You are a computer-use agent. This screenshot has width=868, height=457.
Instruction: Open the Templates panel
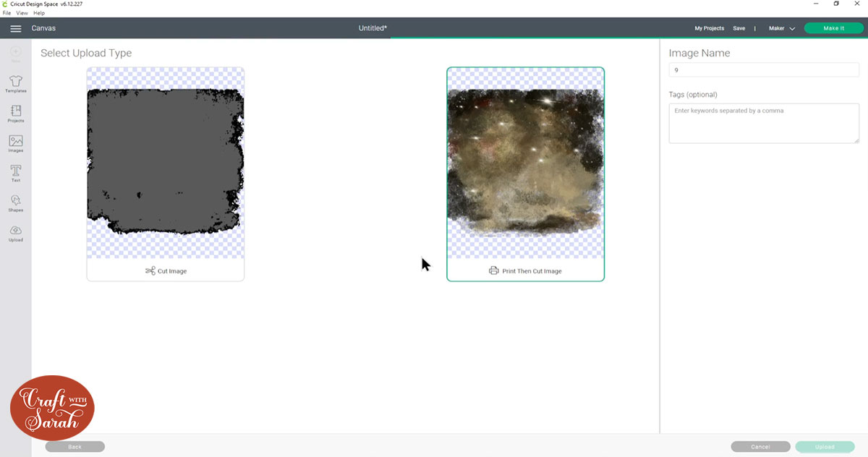tap(16, 84)
